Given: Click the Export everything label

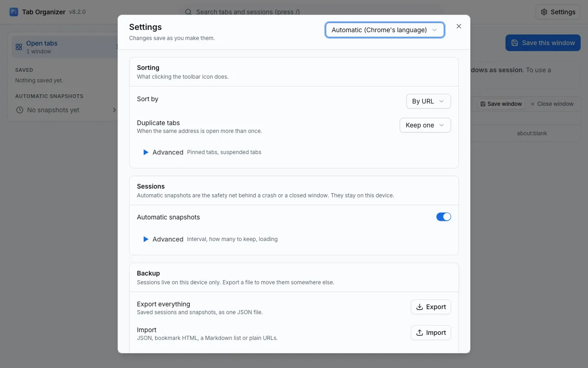Looking at the screenshot, I should click(164, 304).
